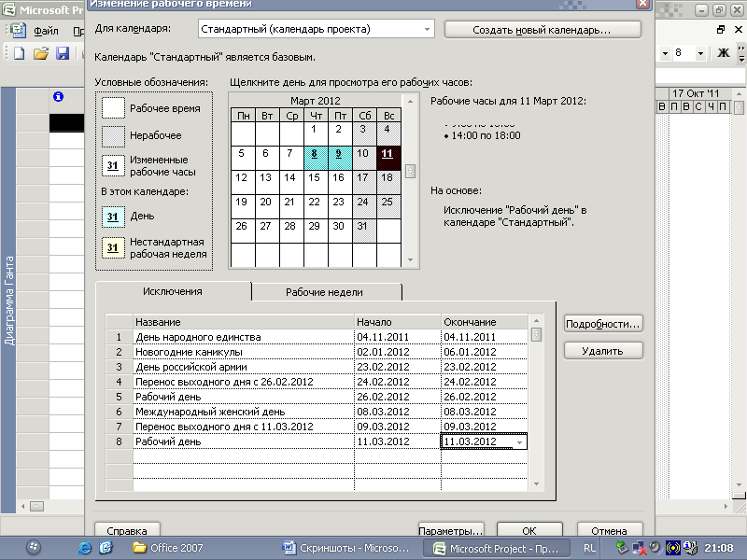Click the Open folder toolbar icon
This screenshot has height=560, width=747.
click(x=41, y=53)
